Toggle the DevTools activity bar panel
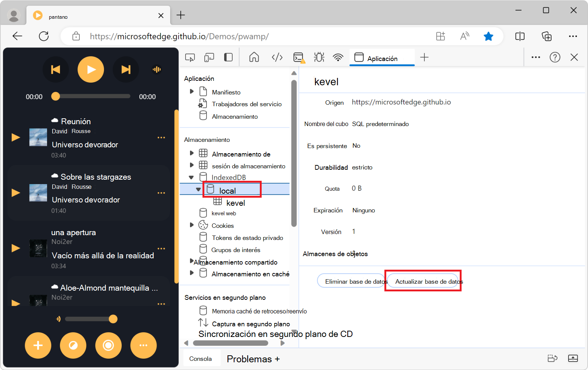Image resolution: width=588 pixels, height=370 pixels. (228, 57)
